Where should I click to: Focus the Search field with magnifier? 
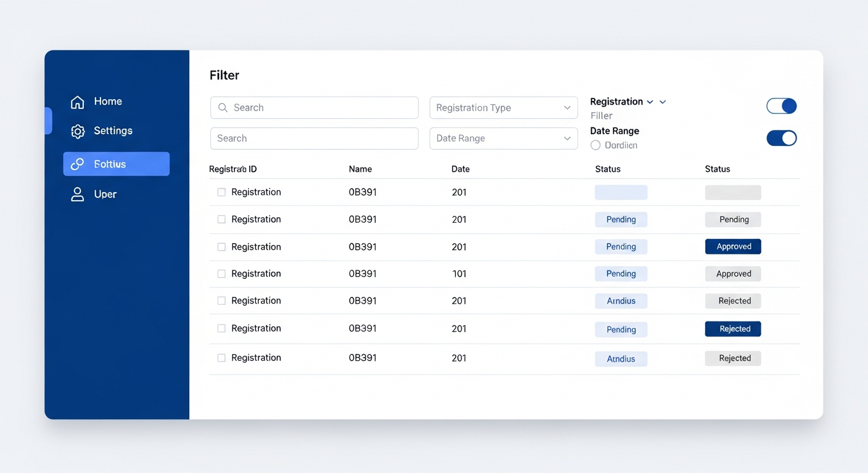tap(314, 108)
